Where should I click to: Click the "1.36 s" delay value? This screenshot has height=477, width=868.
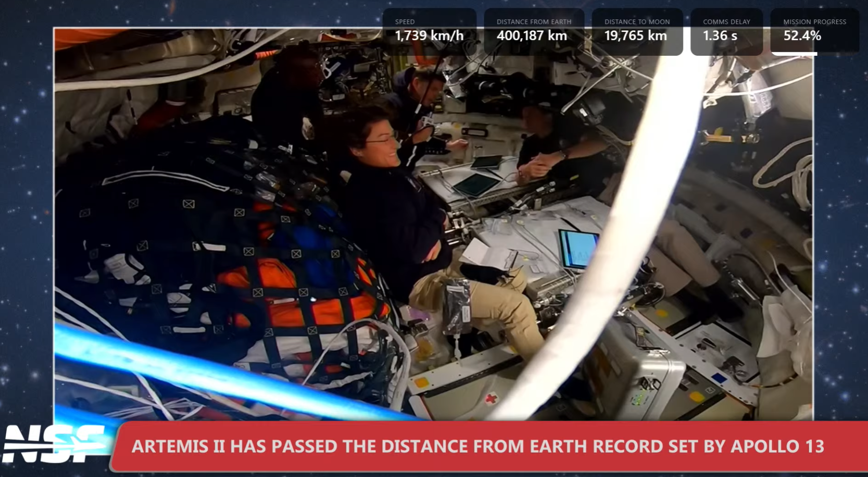[x=720, y=36]
